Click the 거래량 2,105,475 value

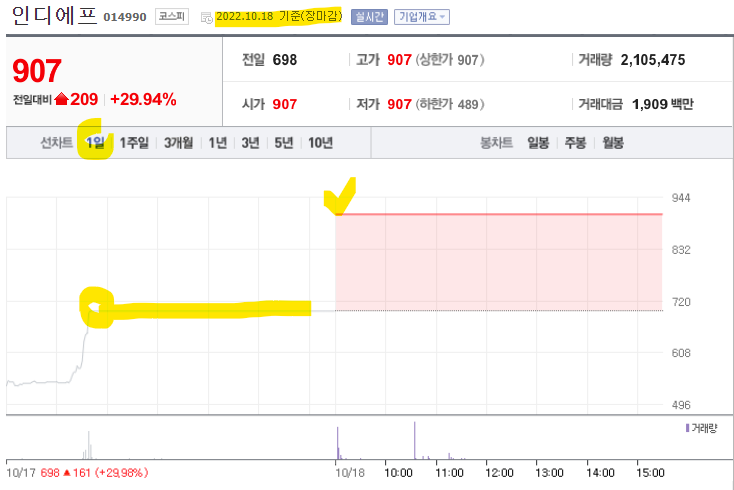click(x=653, y=60)
